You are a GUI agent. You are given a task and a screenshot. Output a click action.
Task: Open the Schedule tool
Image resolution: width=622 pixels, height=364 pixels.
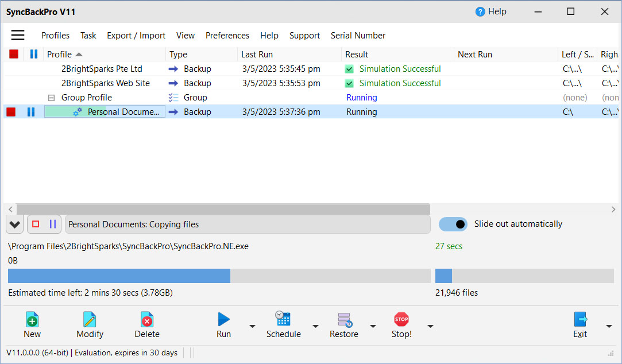[x=283, y=325]
